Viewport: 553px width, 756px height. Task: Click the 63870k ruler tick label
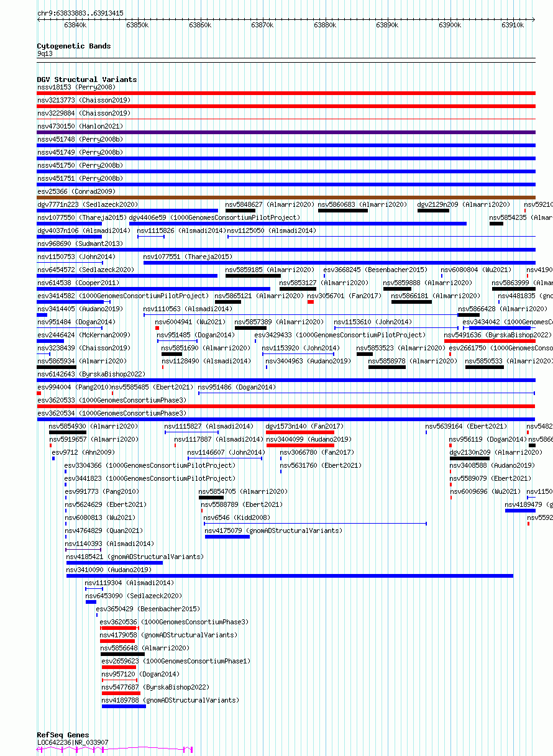262,25
